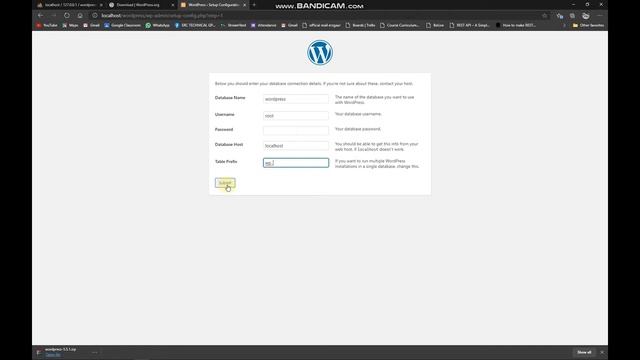Click the browser home icon

pyautogui.click(x=80, y=16)
